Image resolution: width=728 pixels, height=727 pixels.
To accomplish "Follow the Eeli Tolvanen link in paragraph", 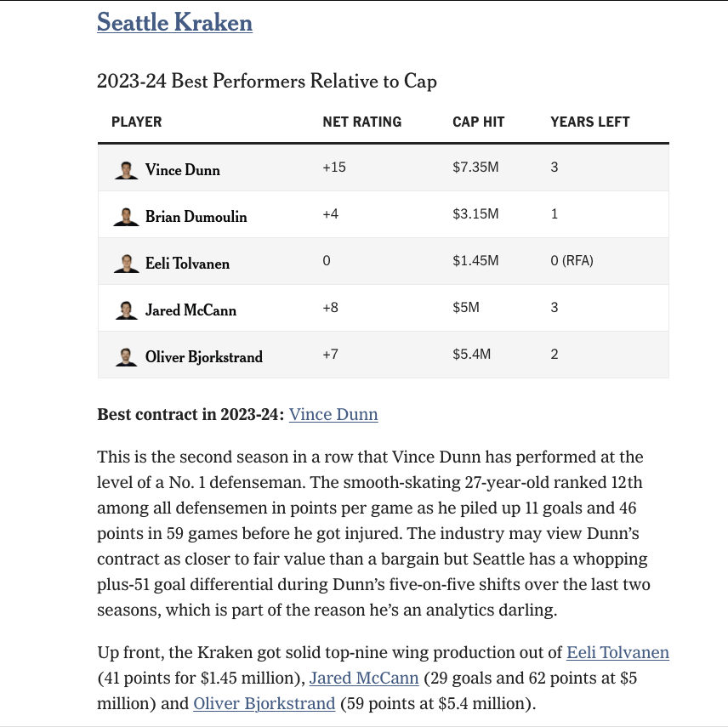I will pos(617,653).
